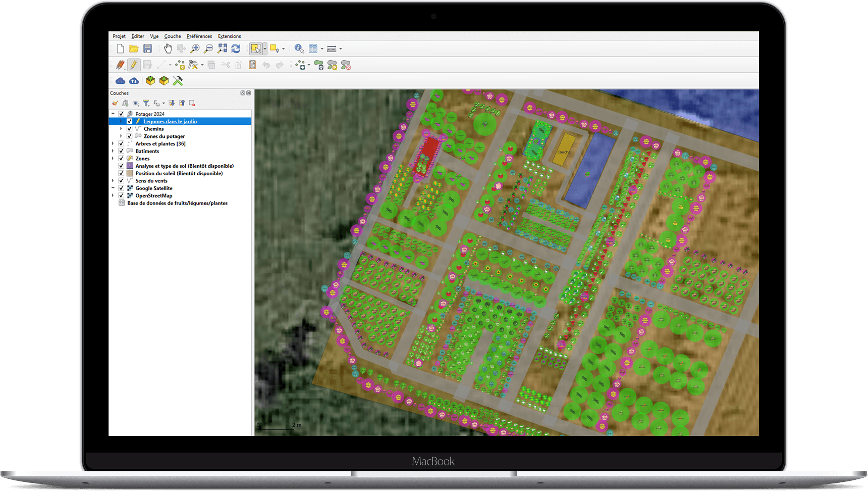Open the attribute table icon

point(313,49)
